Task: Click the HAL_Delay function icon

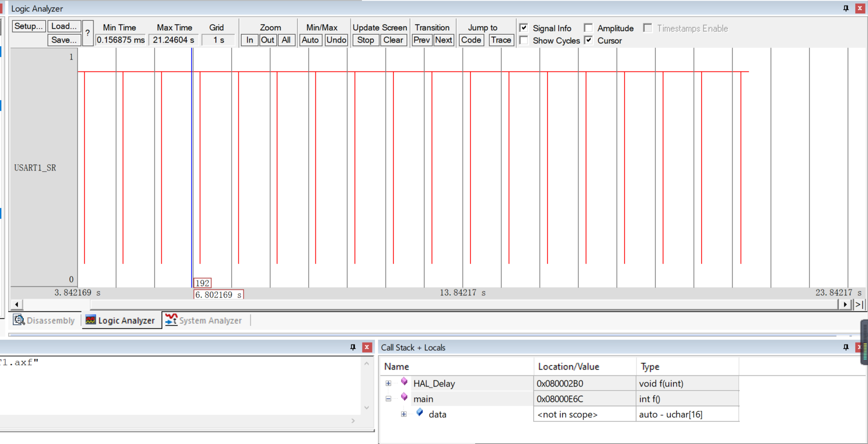Action: point(404,382)
